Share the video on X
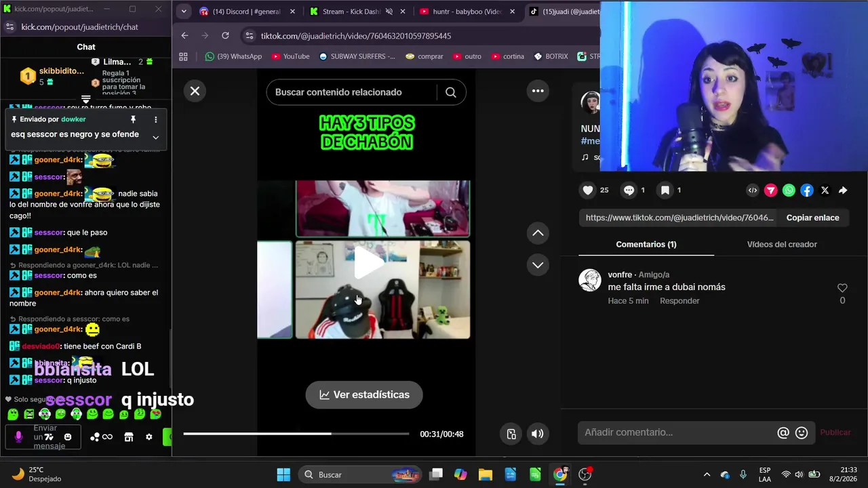 tap(825, 190)
